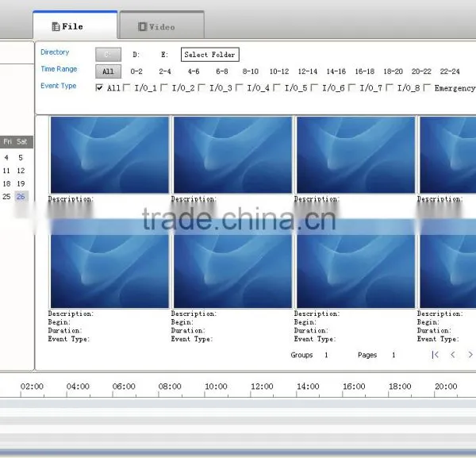Go to first page of results

coord(435,355)
